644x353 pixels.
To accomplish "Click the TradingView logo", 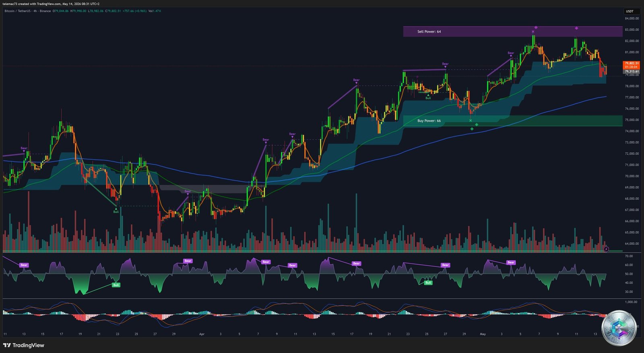I will (23, 345).
